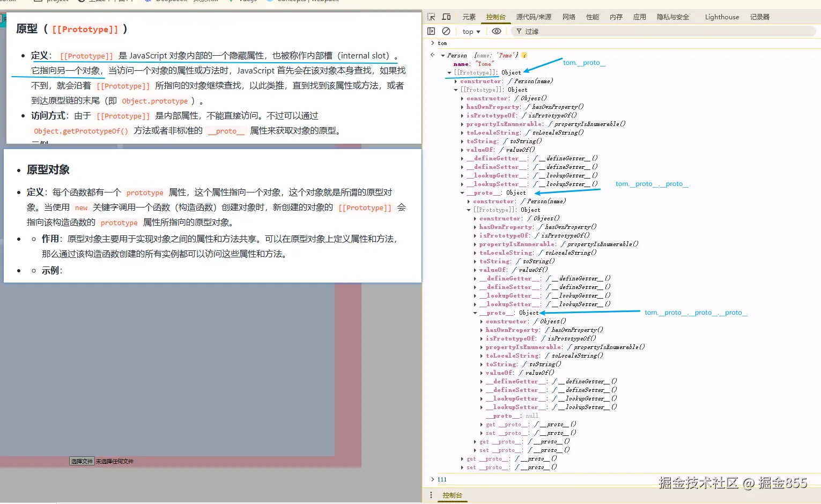The width and height of the screenshot is (821, 504).
Task: Click the 原型对象 heading
Action: pyautogui.click(x=48, y=169)
